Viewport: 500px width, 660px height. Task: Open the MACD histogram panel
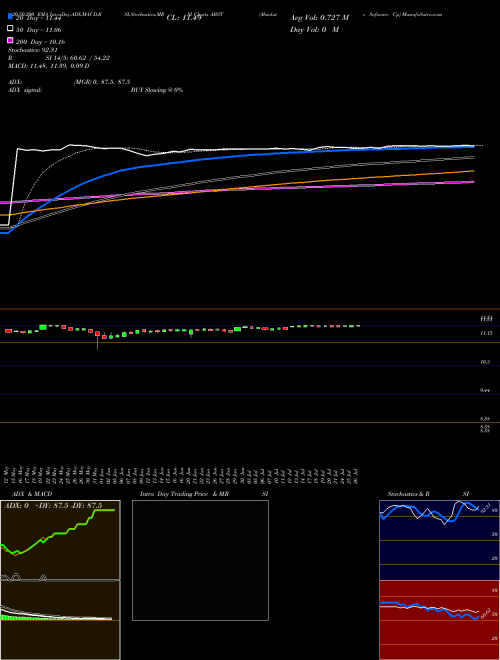point(60,620)
